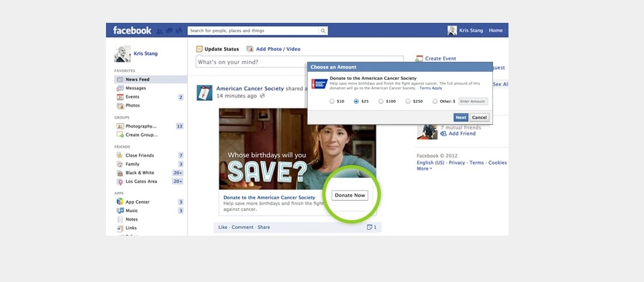This screenshot has height=282, width=644.
Task: Click the Events calendar icon in sidebar
Action: click(x=120, y=97)
